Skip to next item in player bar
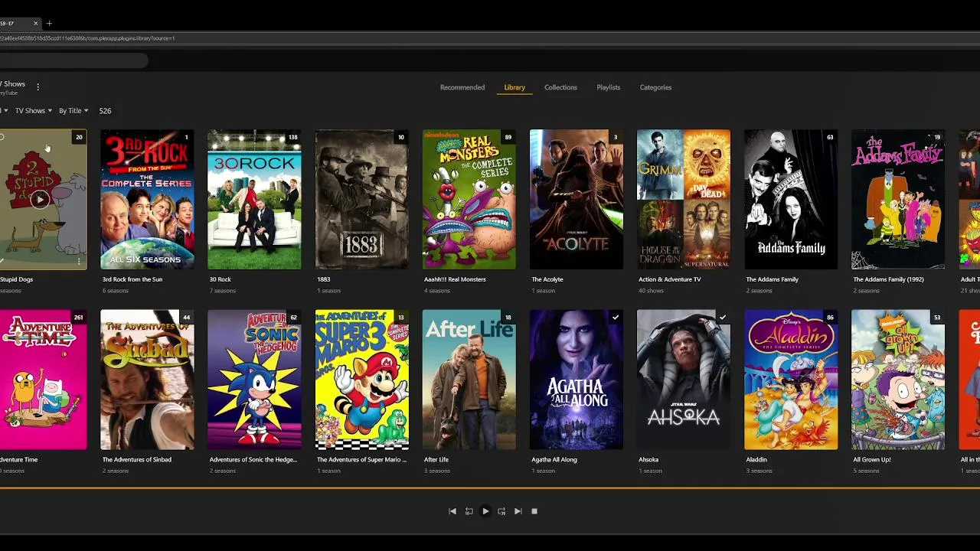The height and width of the screenshot is (551, 980). (518, 511)
